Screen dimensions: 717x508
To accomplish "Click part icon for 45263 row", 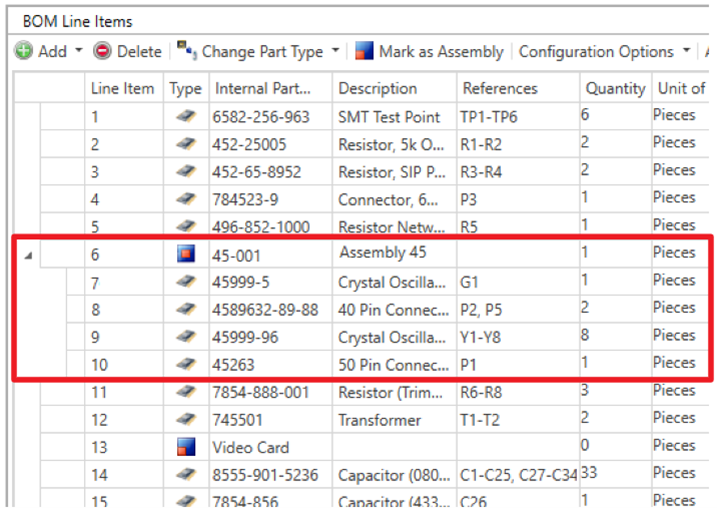I will tap(186, 364).
